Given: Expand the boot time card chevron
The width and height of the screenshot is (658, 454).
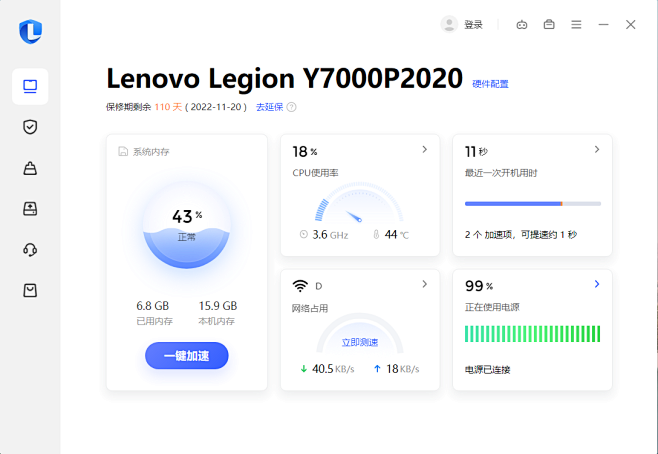Looking at the screenshot, I should click(x=597, y=149).
